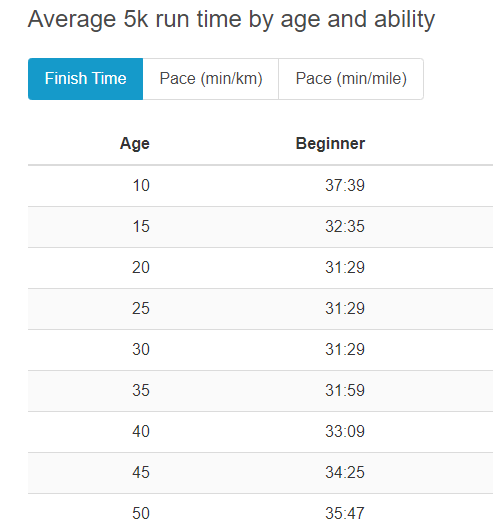
Task: Click the 35:47 time value
Action: (345, 513)
